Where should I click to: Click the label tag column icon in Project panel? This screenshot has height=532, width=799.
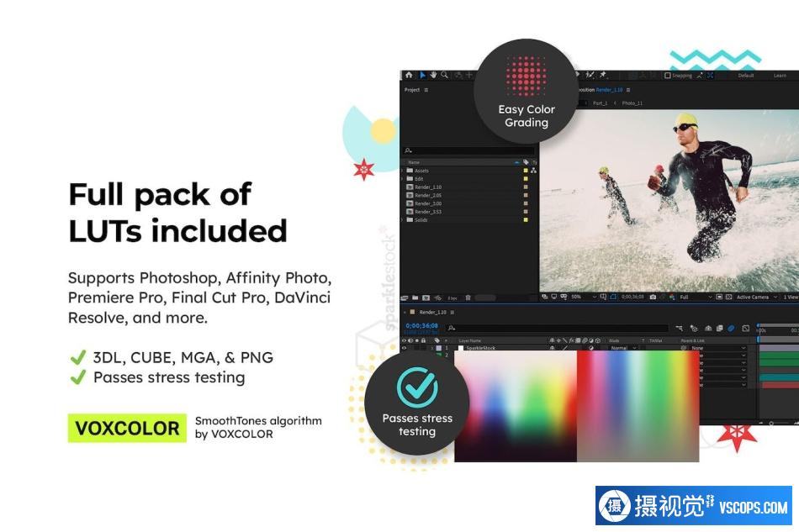click(x=526, y=162)
